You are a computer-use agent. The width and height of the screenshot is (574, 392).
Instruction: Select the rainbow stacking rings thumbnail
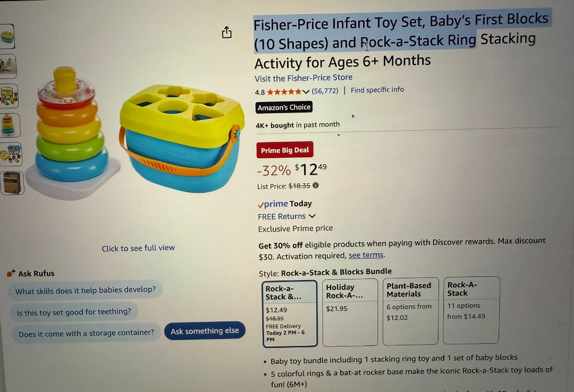point(9,125)
